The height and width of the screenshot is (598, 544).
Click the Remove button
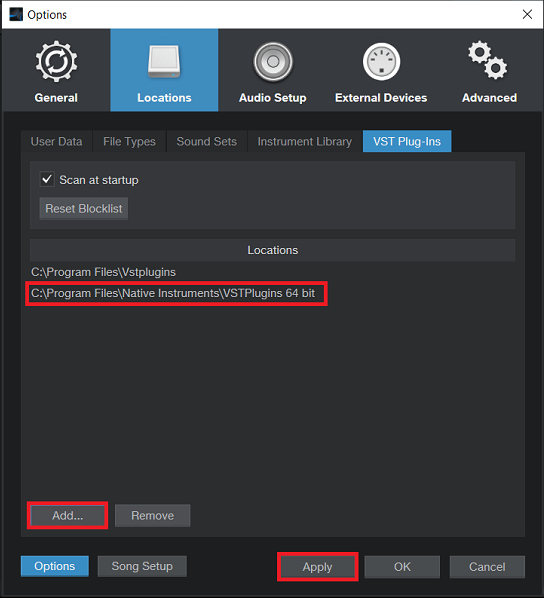[x=153, y=516]
